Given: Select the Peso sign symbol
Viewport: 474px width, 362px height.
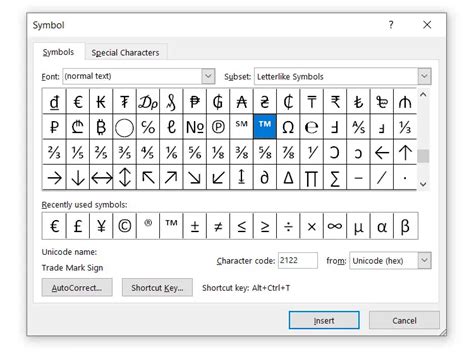Looking at the screenshot, I should click(195, 101).
